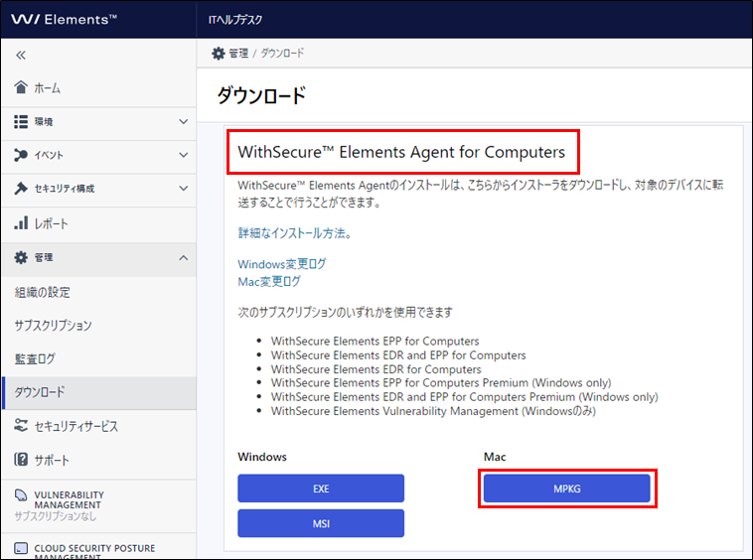Click the Windows section label
Image resolution: width=753 pixels, height=560 pixels.
tap(262, 457)
